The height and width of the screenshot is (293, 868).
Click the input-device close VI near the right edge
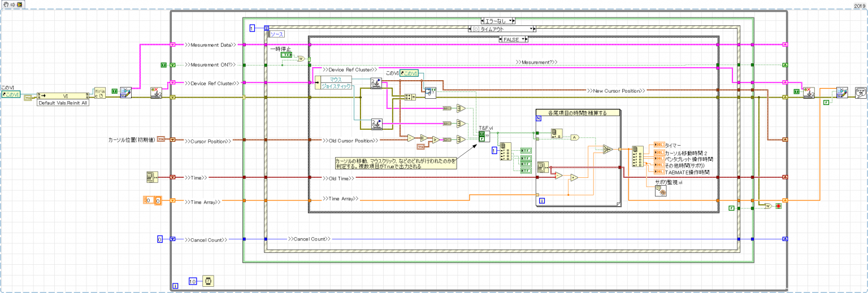808,93
